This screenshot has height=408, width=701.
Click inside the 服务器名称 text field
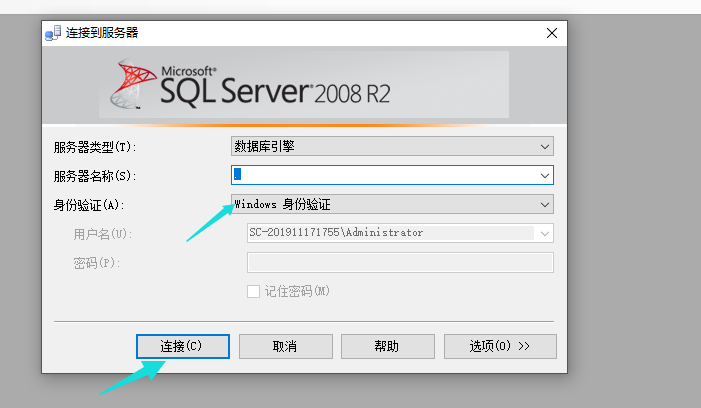coord(385,175)
